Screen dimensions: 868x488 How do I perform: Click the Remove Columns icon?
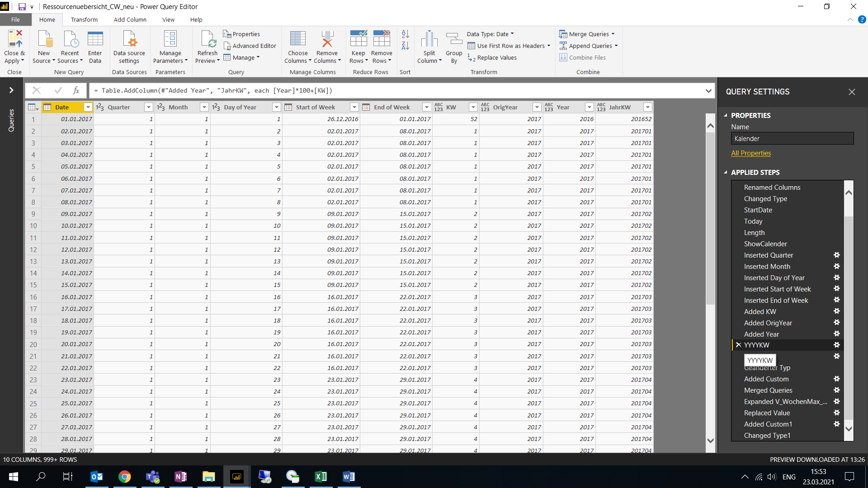[327, 39]
